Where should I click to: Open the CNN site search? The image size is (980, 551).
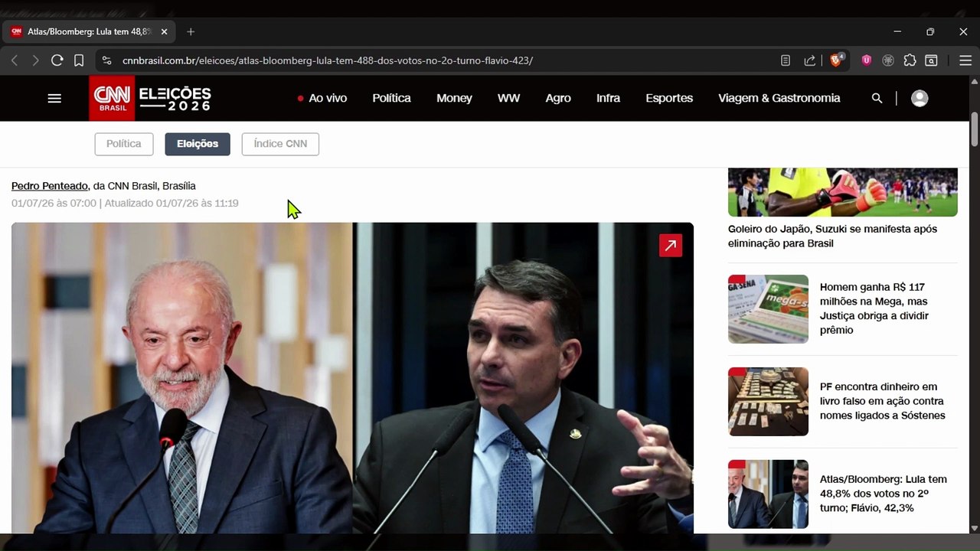click(x=877, y=98)
